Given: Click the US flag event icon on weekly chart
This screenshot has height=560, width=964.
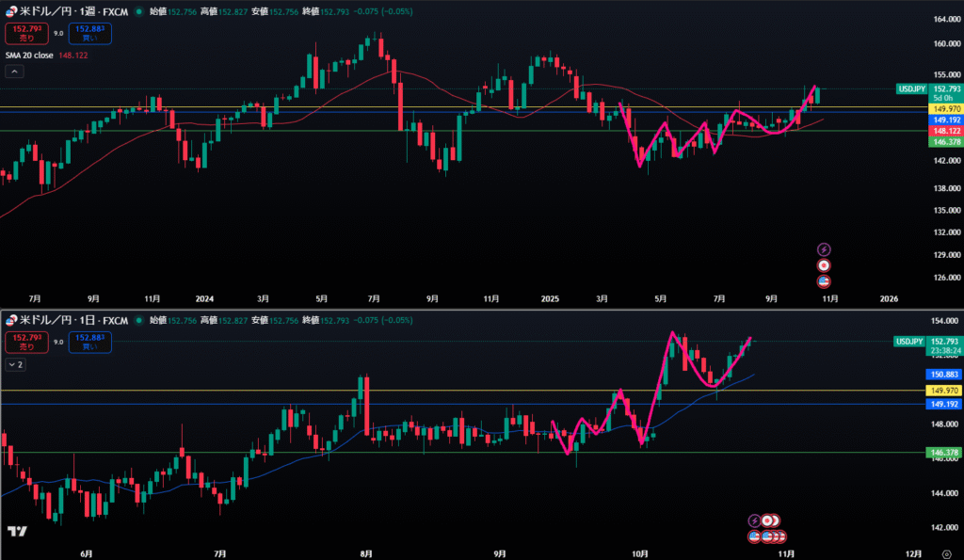Looking at the screenshot, I should coord(825,281).
